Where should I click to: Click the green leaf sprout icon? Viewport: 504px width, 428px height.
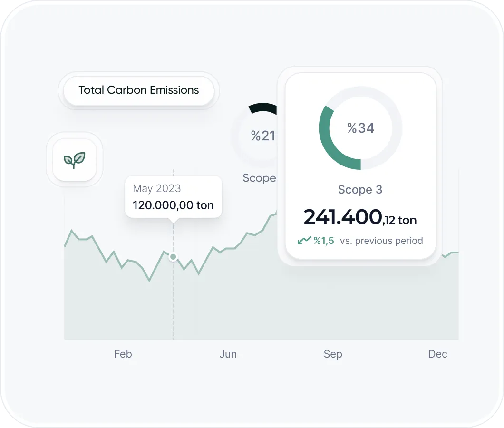click(75, 160)
